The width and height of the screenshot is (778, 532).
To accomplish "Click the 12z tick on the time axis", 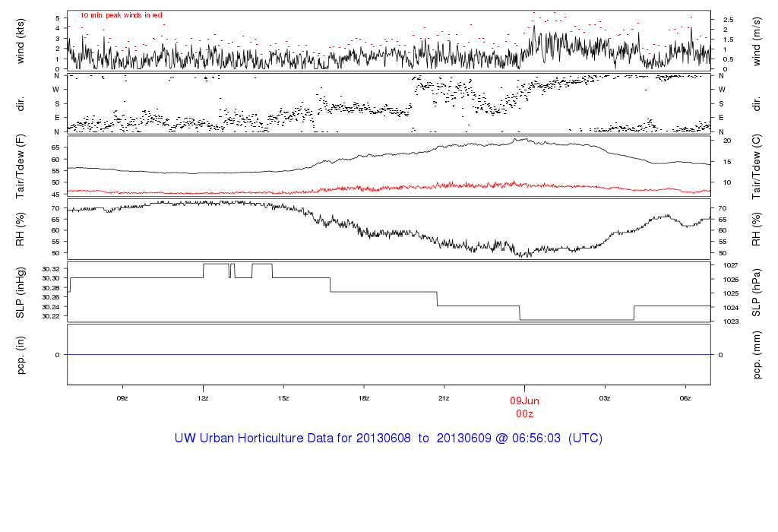I will coord(203,397).
